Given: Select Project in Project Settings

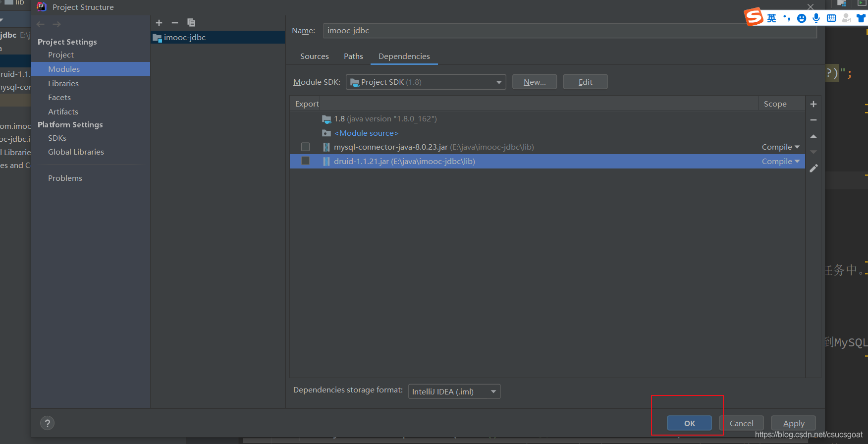Looking at the screenshot, I should pyautogui.click(x=61, y=55).
